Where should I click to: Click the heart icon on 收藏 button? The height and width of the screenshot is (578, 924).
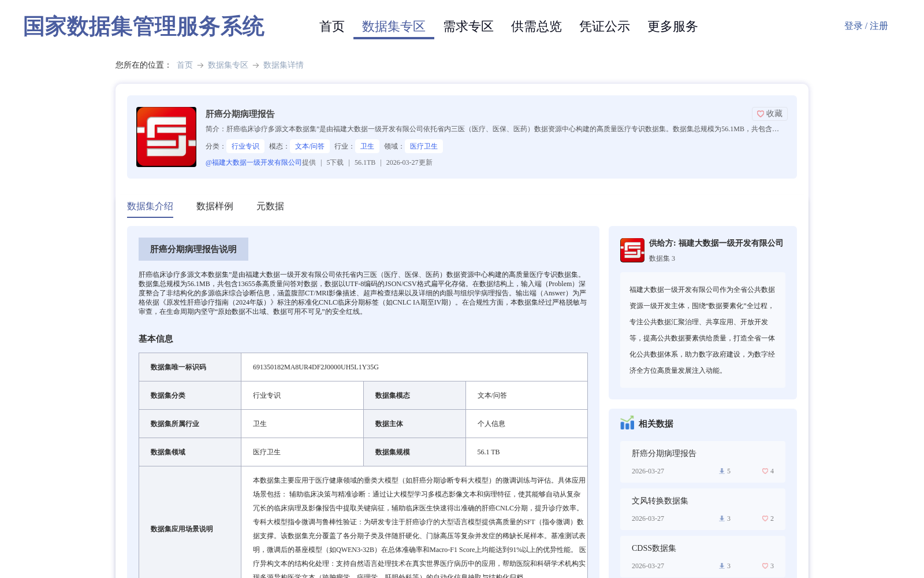[761, 114]
